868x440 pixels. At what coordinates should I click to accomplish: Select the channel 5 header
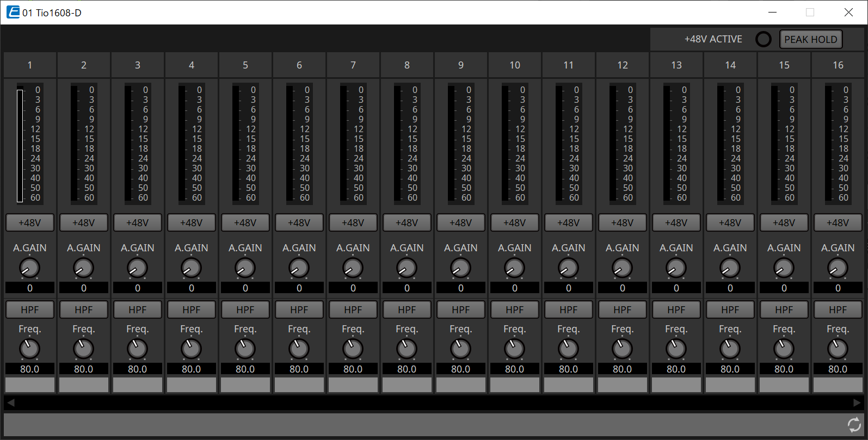[245, 65]
